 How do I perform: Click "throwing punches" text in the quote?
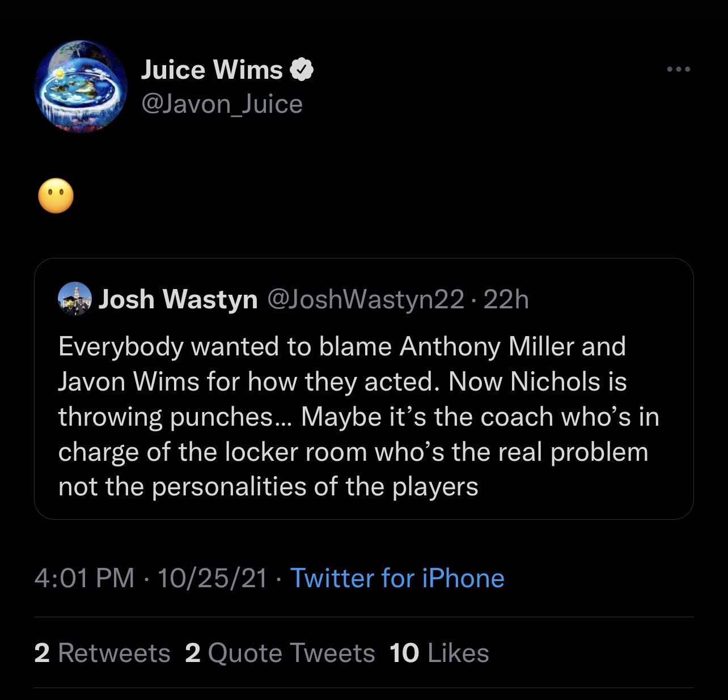(166, 417)
